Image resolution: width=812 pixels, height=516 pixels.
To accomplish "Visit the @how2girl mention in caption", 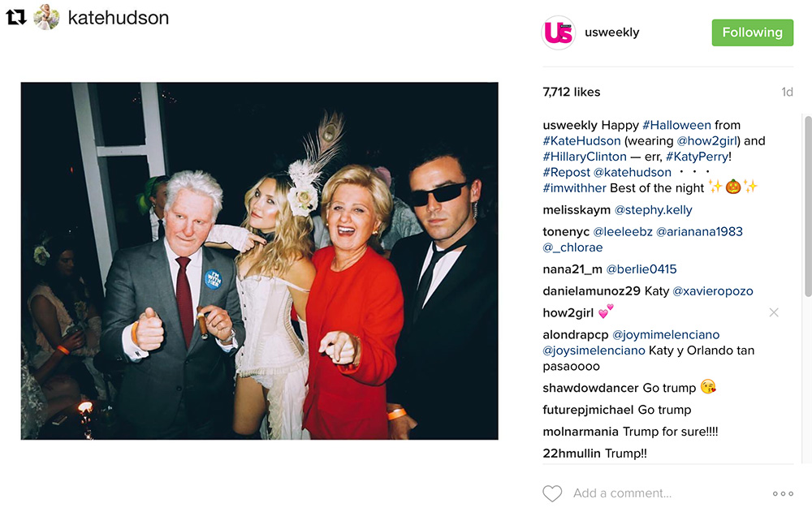I will point(707,141).
